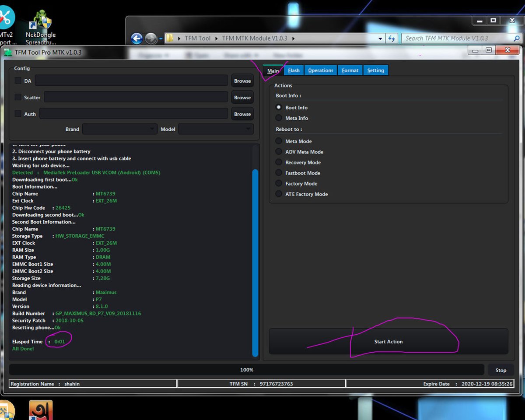Enable the DA checkbox

[x=18, y=80]
